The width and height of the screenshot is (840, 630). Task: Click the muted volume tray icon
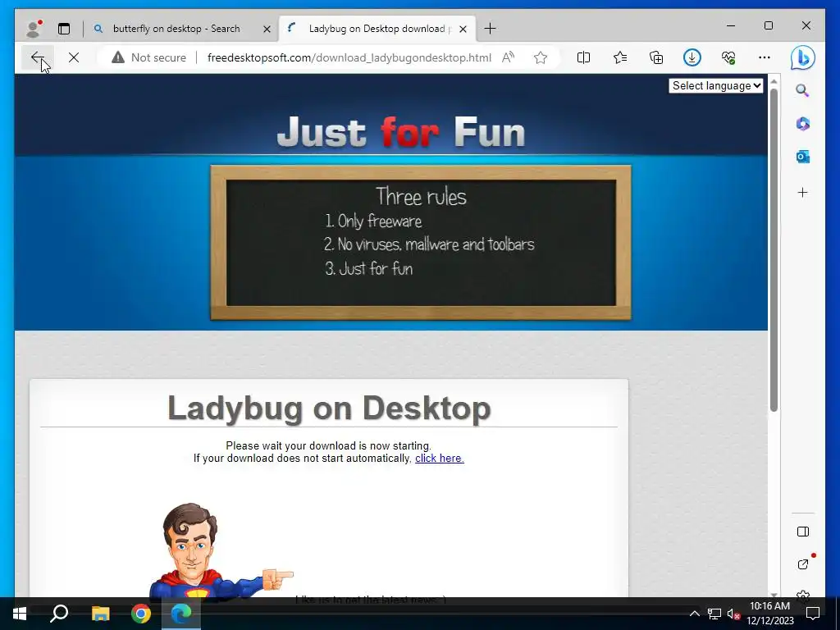[733, 614]
